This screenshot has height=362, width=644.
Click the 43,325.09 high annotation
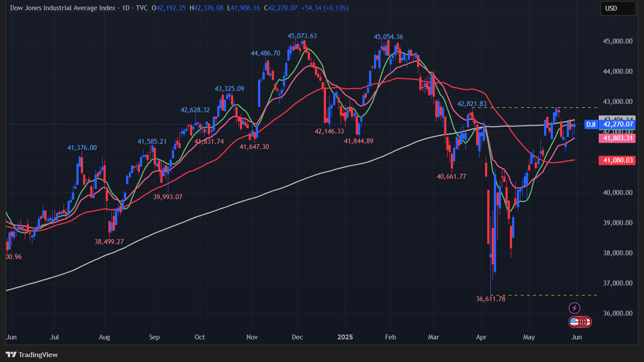point(229,89)
